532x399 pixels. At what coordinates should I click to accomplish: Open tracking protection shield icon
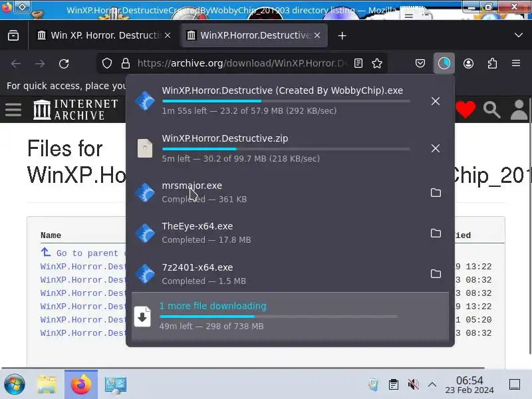(x=107, y=63)
